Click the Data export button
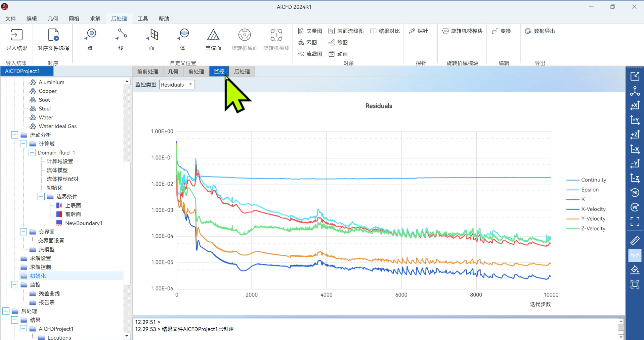 point(540,31)
